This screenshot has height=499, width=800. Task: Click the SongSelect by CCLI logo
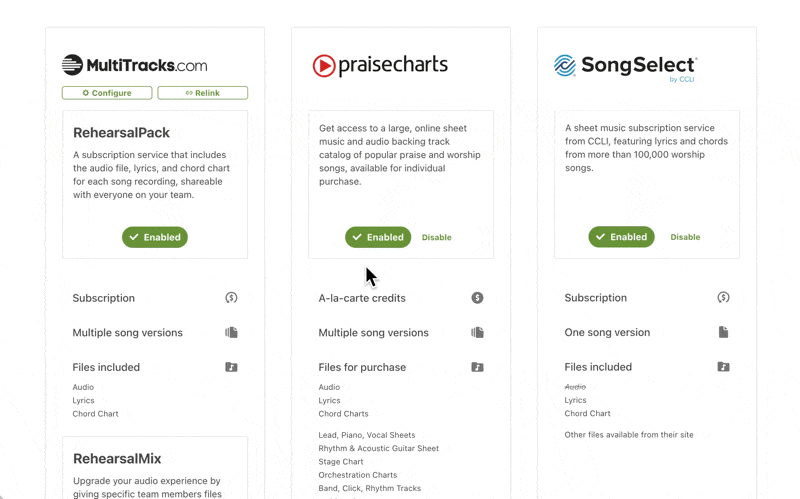[626, 67]
